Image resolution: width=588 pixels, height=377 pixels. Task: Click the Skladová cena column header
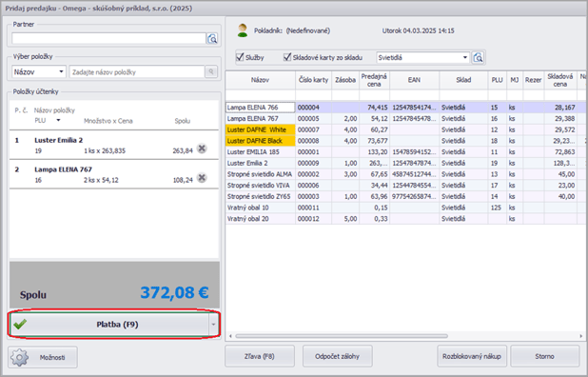560,80
